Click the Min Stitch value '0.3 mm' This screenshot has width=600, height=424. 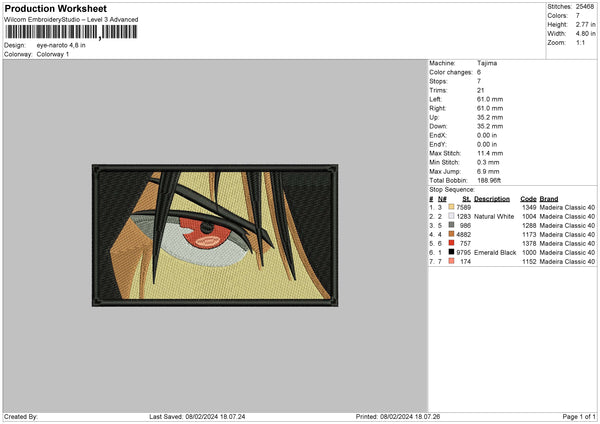pyautogui.click(x=488, y=162)
